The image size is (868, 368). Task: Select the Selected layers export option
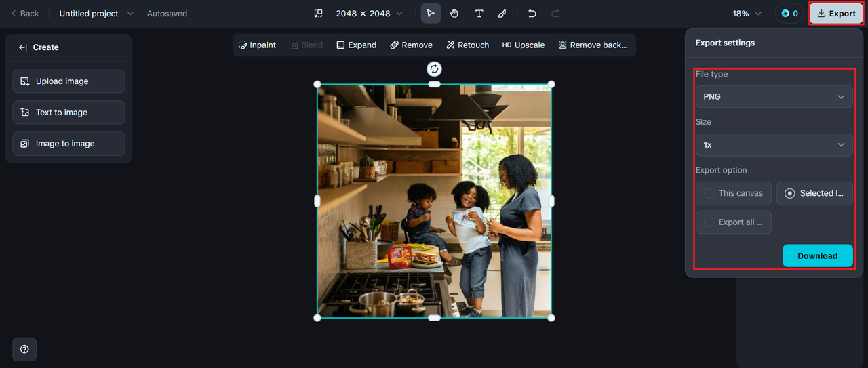(x=814, y=193)
